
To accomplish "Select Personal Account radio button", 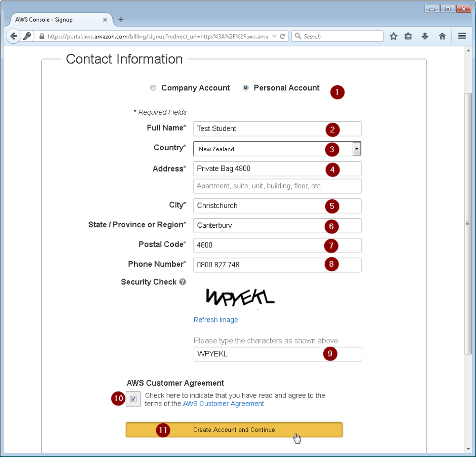I will pyautogui.click(x=246, y=88).
